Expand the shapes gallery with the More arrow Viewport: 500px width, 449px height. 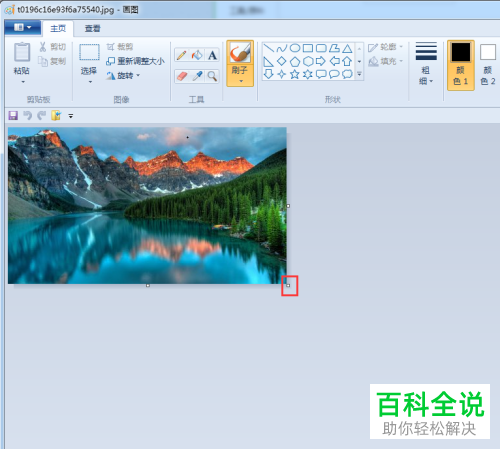click(359, 74)
